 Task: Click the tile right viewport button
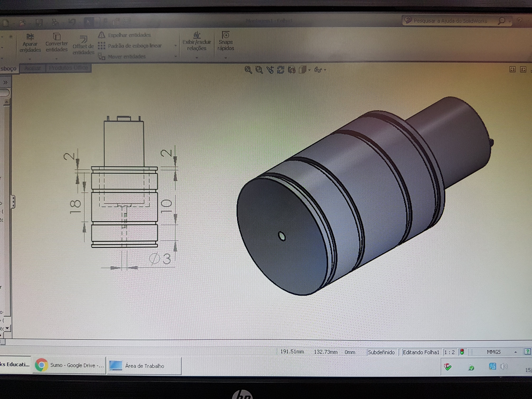click(523, 69)
